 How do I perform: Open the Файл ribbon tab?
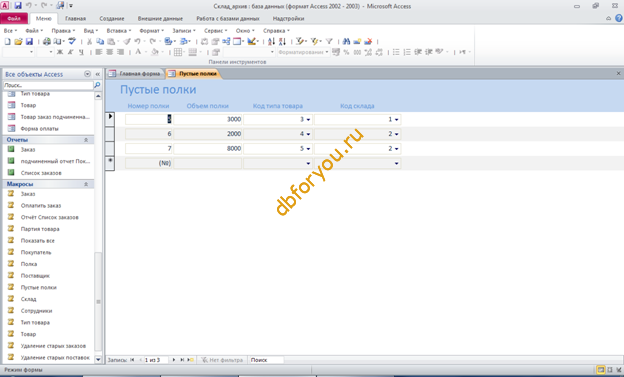pyautogui.click(x=14, y=18)
